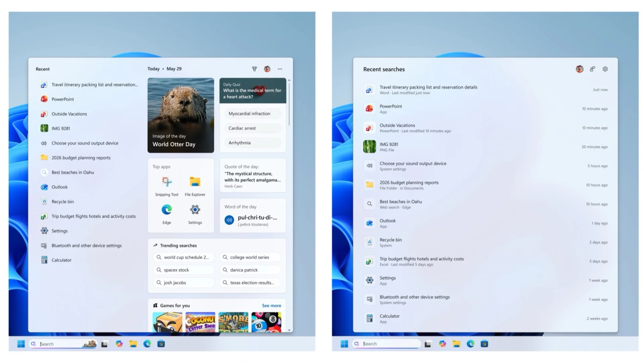The image size is (644, 362).
Task: Open Snipping Tool from Top apps
Action: [x=167, y=186]
